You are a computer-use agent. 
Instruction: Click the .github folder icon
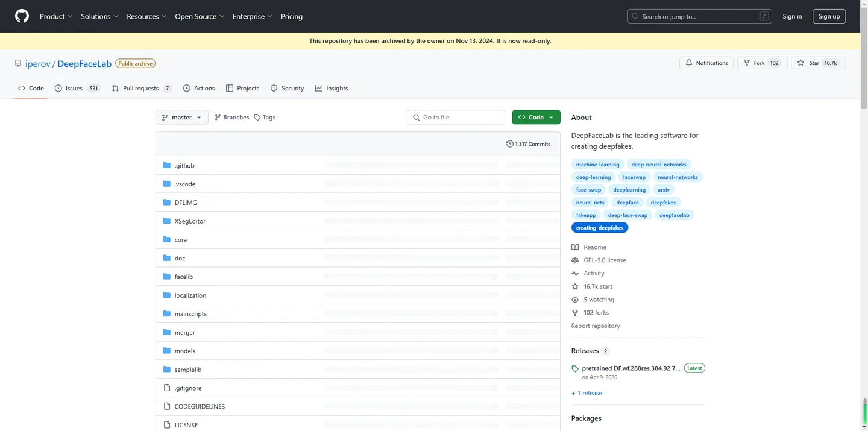[167, 165]
